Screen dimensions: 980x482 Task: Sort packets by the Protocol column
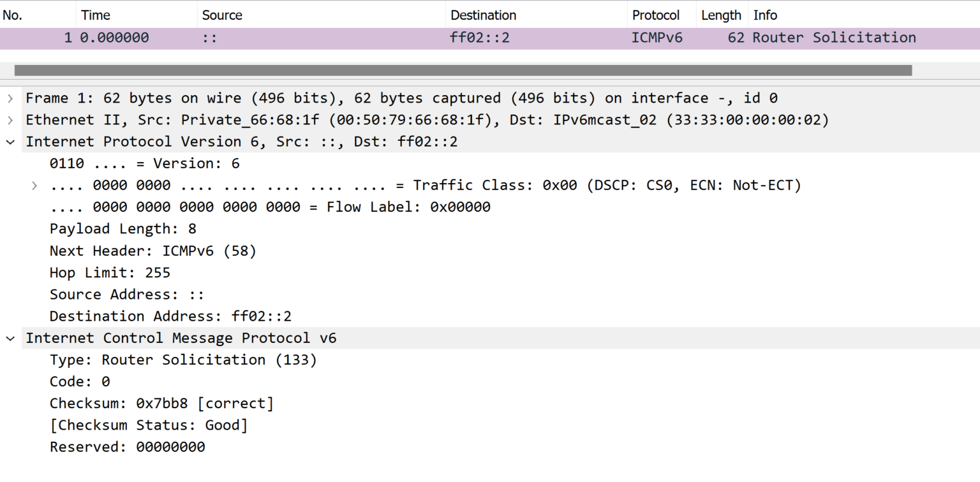[x=657, y=15]
